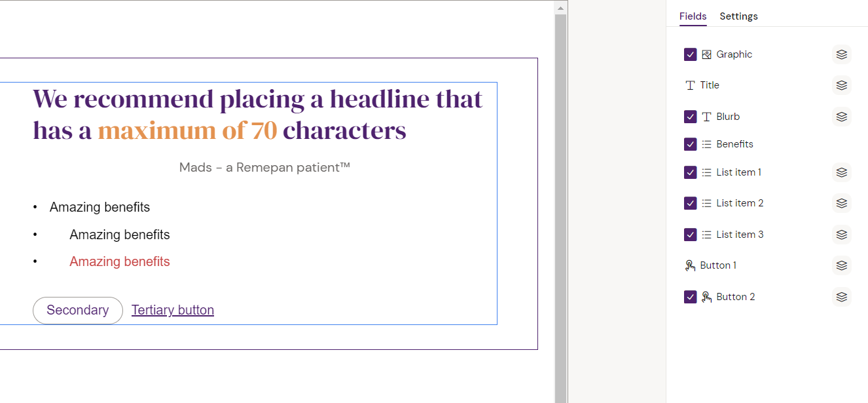Image resolution: width=868 pixels, height=403 pixels.
Task: Disable the Benefits checkbox
Action: coord(690,144)
